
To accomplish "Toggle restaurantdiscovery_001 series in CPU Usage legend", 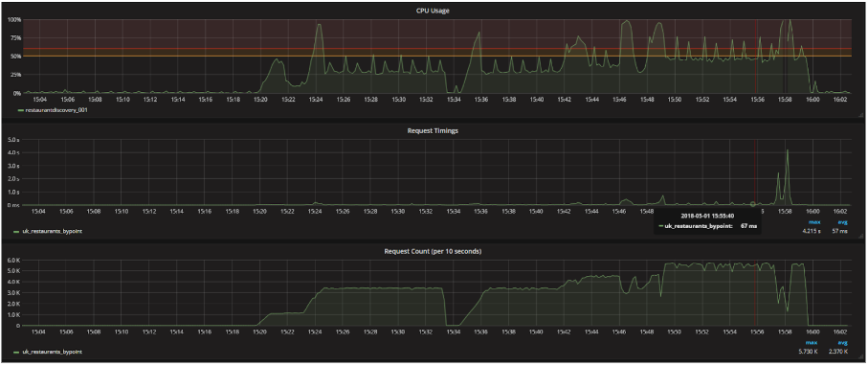I will point(57,110).
